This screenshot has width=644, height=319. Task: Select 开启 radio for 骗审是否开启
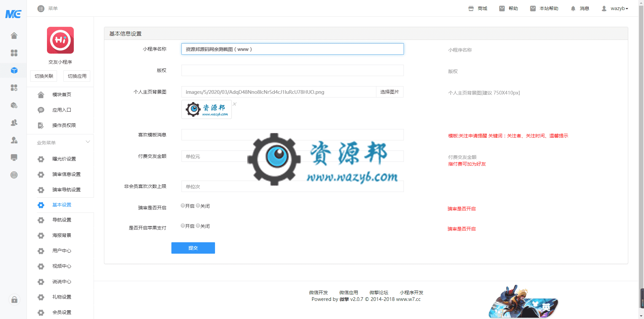point(183,205)
